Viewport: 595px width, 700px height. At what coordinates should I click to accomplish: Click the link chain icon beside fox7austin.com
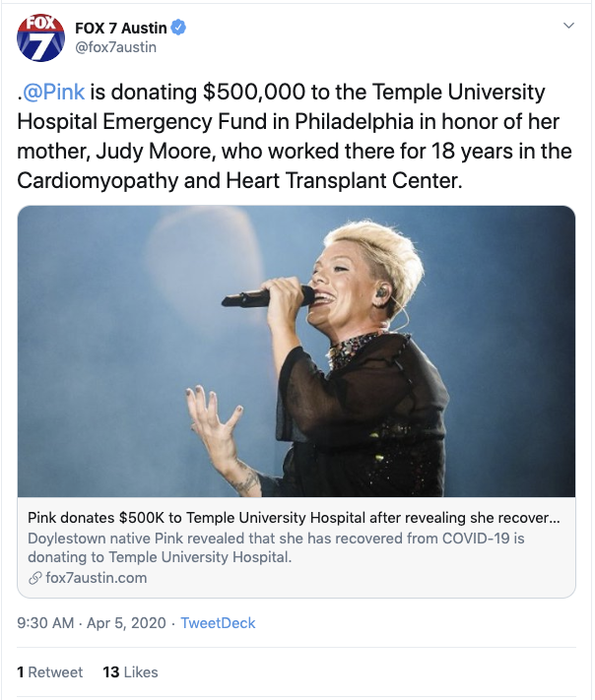34,578
